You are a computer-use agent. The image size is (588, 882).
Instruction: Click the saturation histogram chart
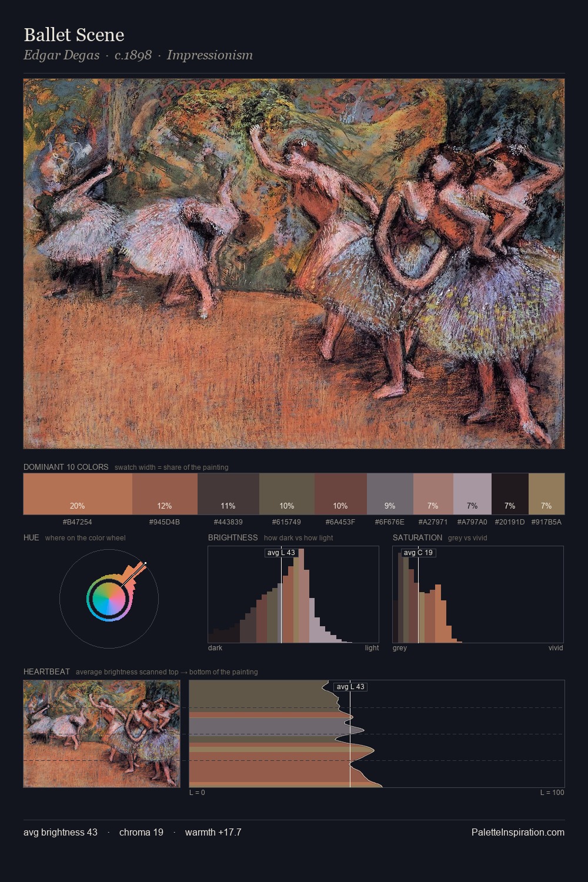click(478, 594)
